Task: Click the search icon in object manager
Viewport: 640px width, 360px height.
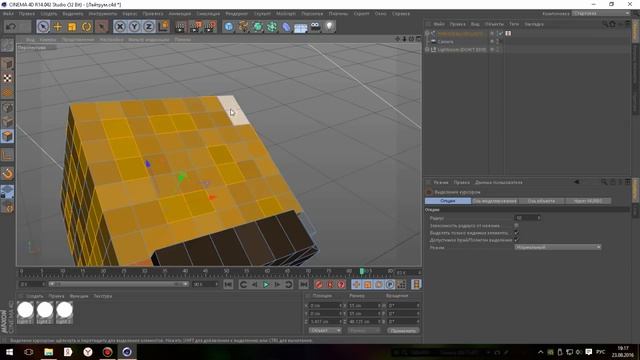Action: (604, 24)
